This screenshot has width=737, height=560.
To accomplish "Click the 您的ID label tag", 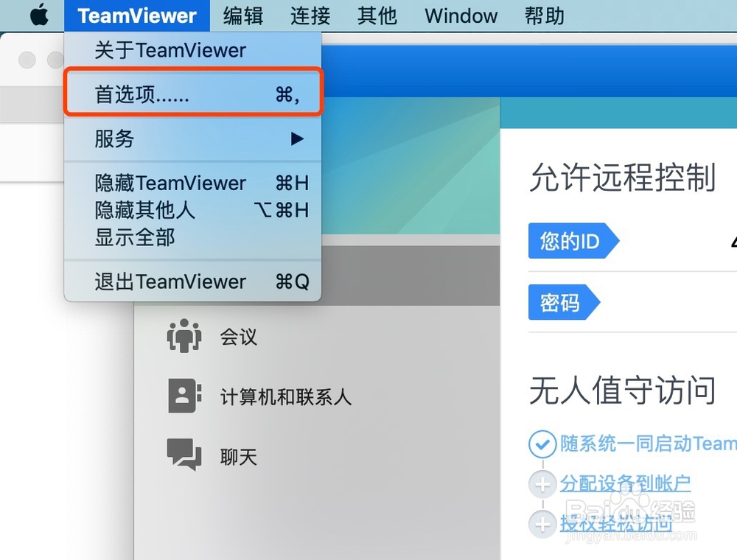I will pos(574,241).
